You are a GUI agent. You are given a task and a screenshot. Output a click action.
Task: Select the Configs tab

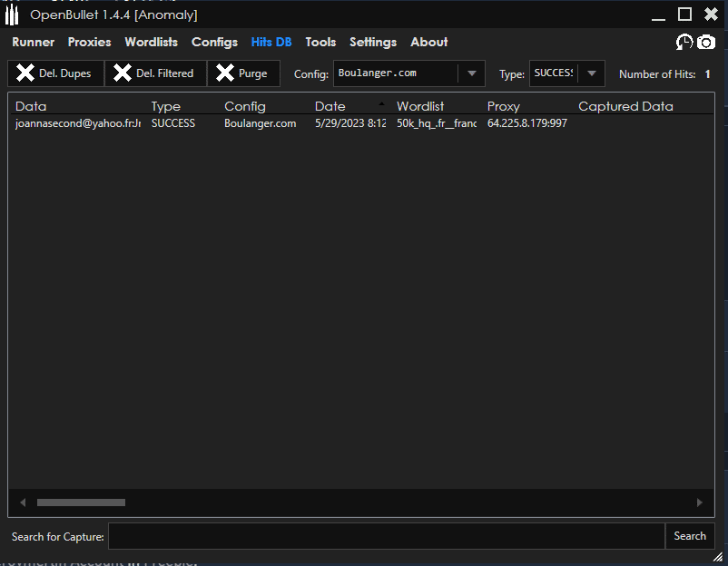[214, 42]
